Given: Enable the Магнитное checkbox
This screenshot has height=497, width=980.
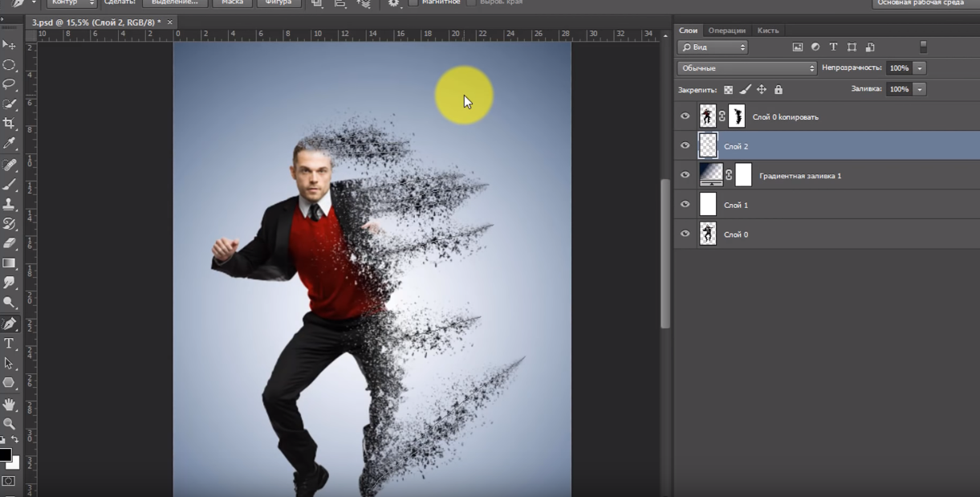Looking at the screenshot, I should (x=413, y=2).
